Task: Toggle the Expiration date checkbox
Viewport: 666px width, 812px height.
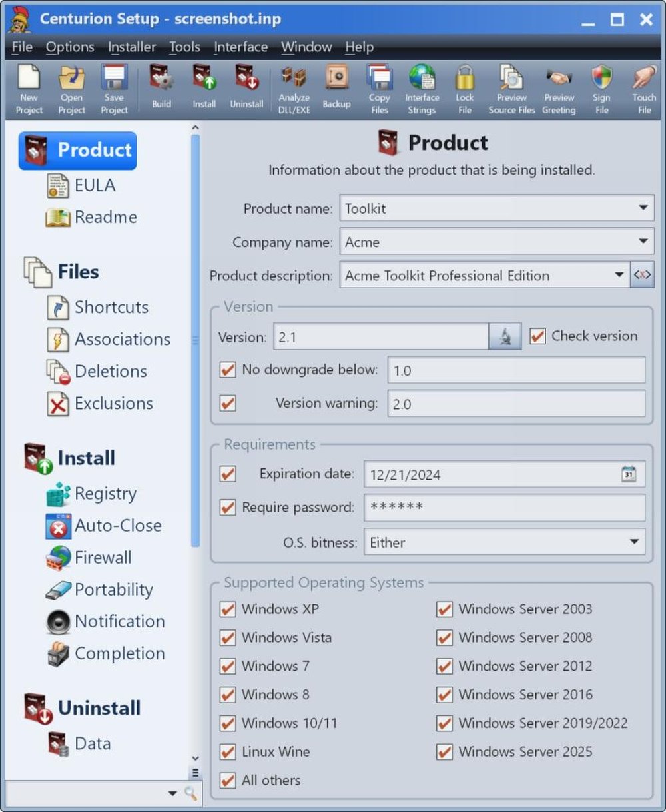Action: pos(228,474)
